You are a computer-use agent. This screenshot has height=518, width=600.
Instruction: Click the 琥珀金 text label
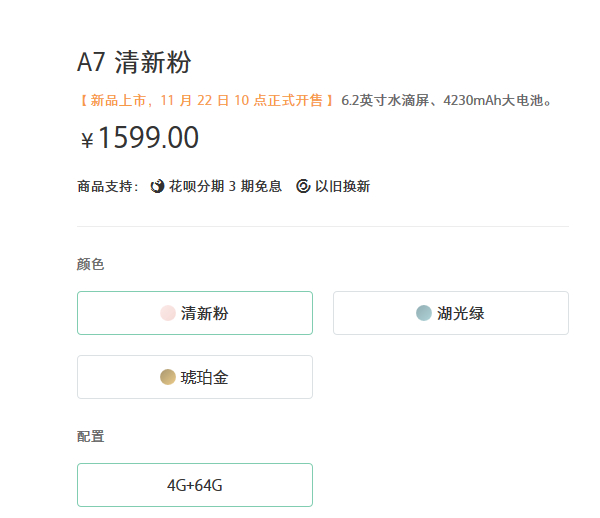pos(204,378)
